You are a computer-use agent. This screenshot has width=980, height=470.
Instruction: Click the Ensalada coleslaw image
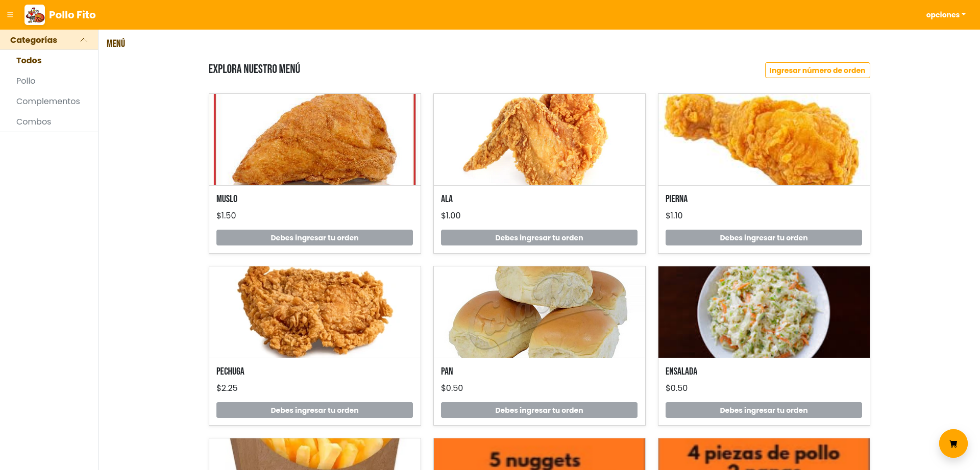coord(764,312)
